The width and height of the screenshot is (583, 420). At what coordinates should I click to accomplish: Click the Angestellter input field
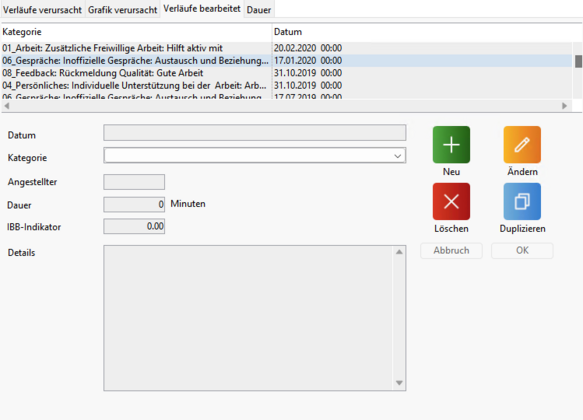click(x=134, y=182)
